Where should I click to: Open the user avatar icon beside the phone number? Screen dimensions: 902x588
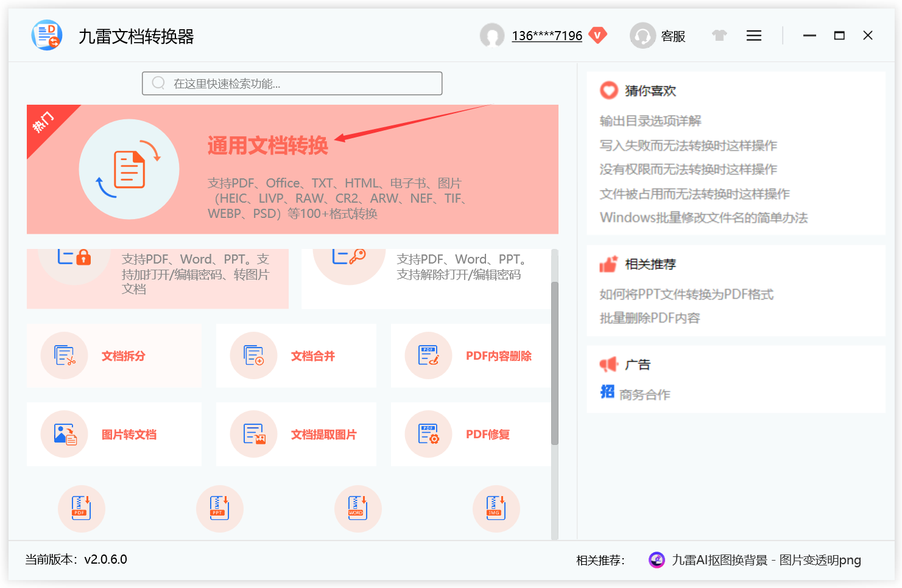tap(492, 35)
